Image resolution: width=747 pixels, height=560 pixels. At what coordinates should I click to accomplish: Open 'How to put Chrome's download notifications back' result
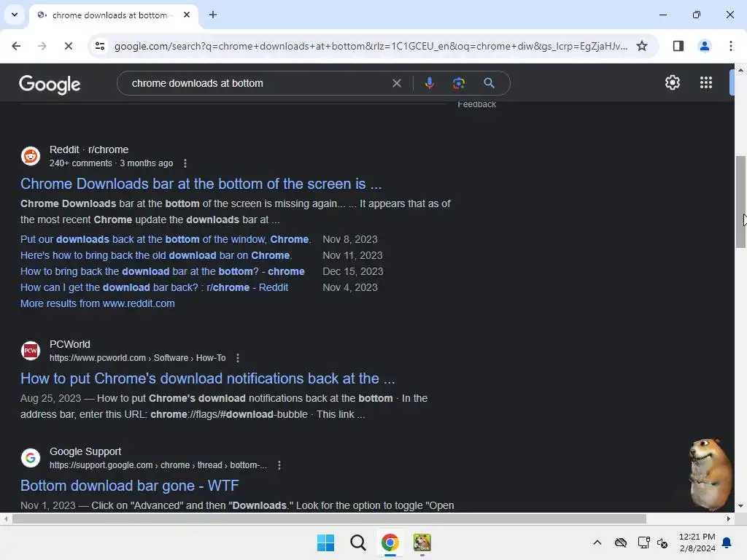[x=208, y=378]
